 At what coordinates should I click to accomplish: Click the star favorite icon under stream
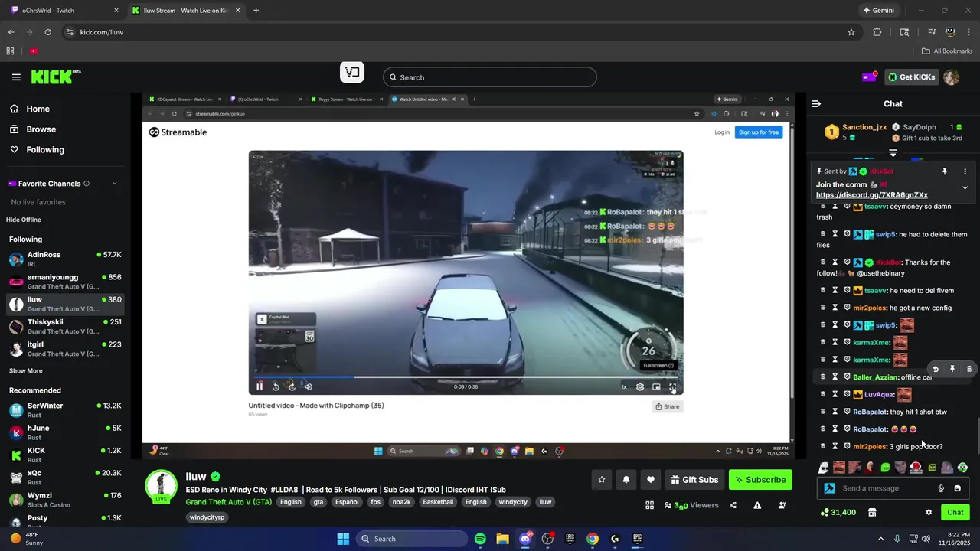click(602, 480)
